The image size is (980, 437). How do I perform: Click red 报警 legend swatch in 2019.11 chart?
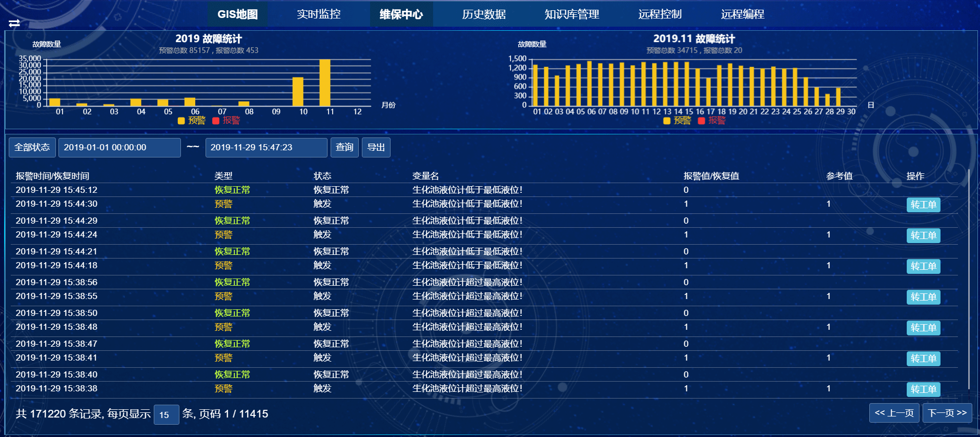coord(702,121)
